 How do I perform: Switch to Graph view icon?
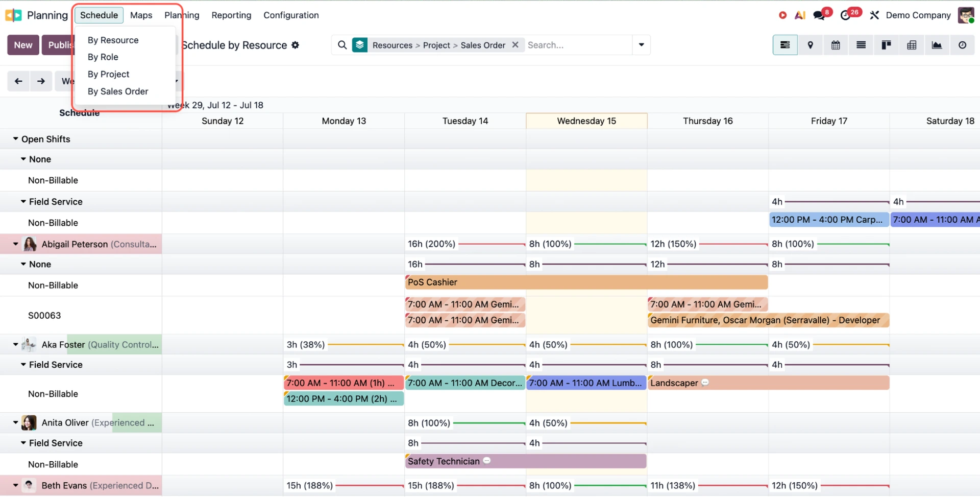click(937, 45)
